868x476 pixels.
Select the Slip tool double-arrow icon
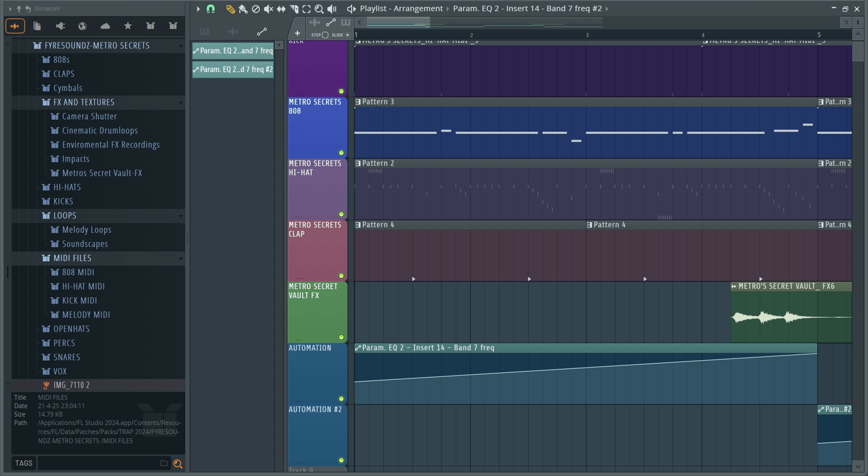click(x=281, y=9)
